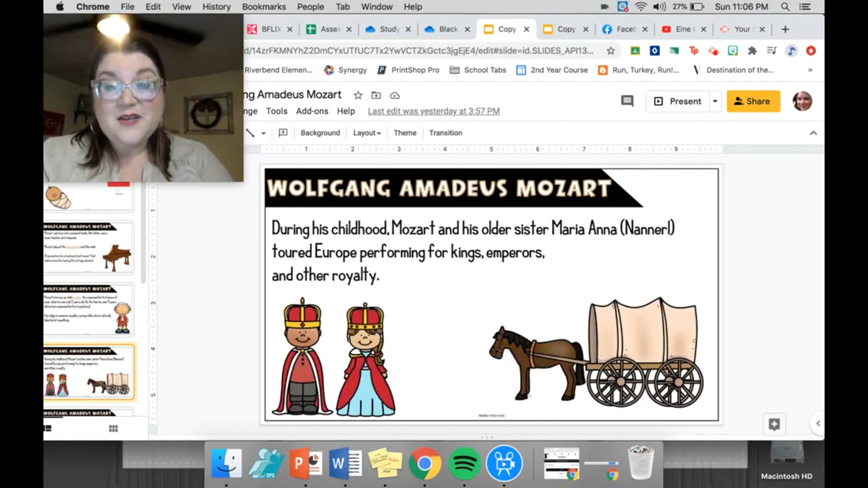
Task: Click the Explore button at bottom right
Action: click(774, 424)
